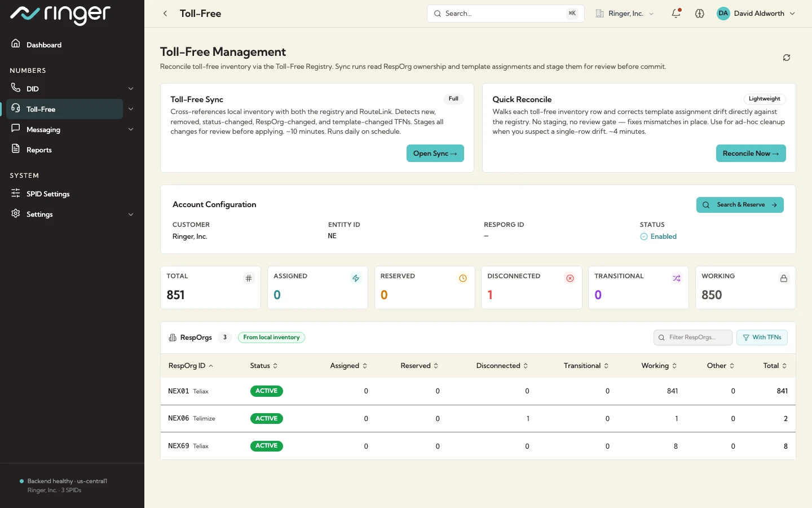The image size is (812, 508).
Task: Click the Search & Reserve button
Action: pyautogui.click(x=740, y=205)
